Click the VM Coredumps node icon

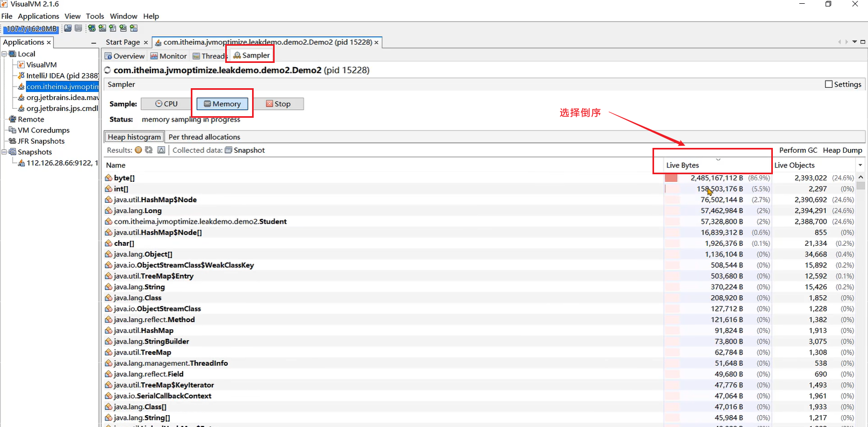[12, 130]
